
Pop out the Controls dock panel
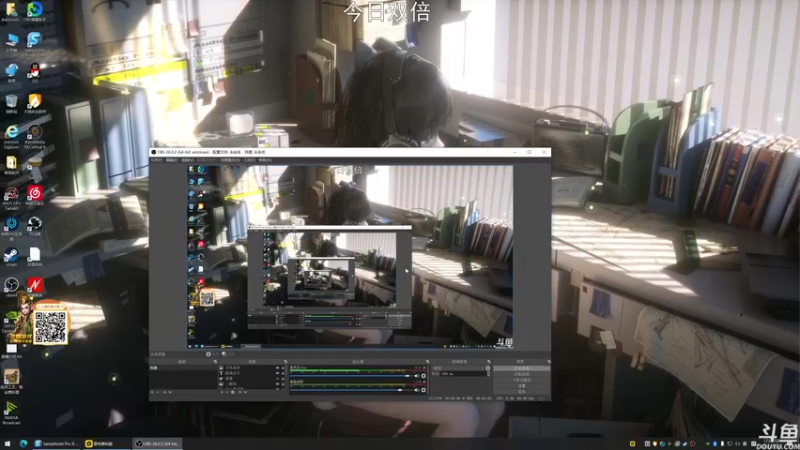549,362
